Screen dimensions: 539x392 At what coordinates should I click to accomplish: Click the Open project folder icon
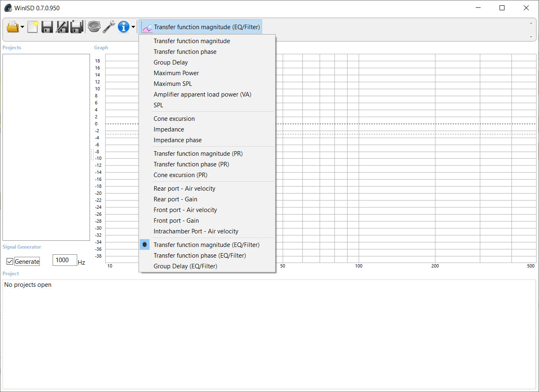point(13,27)
